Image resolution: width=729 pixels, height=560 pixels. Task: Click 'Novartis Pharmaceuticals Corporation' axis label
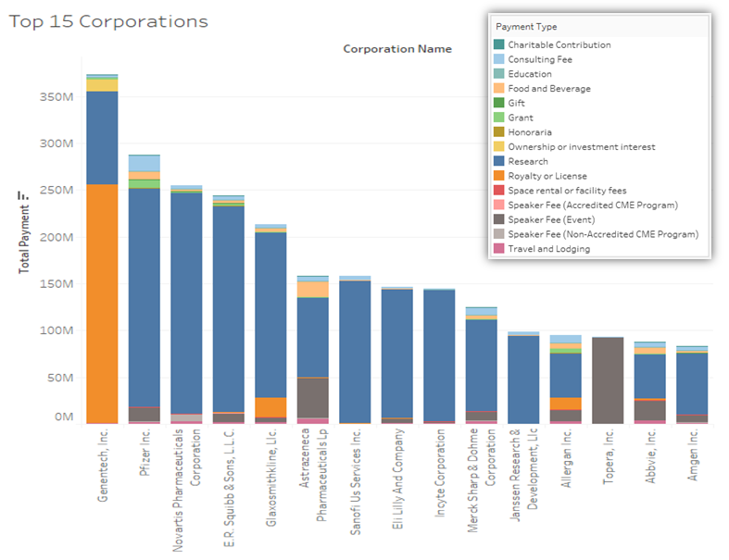(186, 491)
